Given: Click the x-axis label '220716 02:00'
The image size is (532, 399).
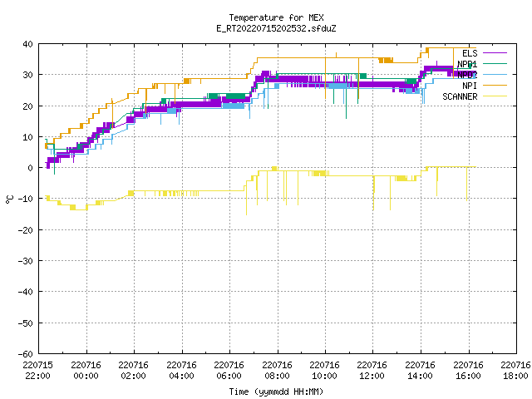Looking at the screenshot, I should [134, 371].
